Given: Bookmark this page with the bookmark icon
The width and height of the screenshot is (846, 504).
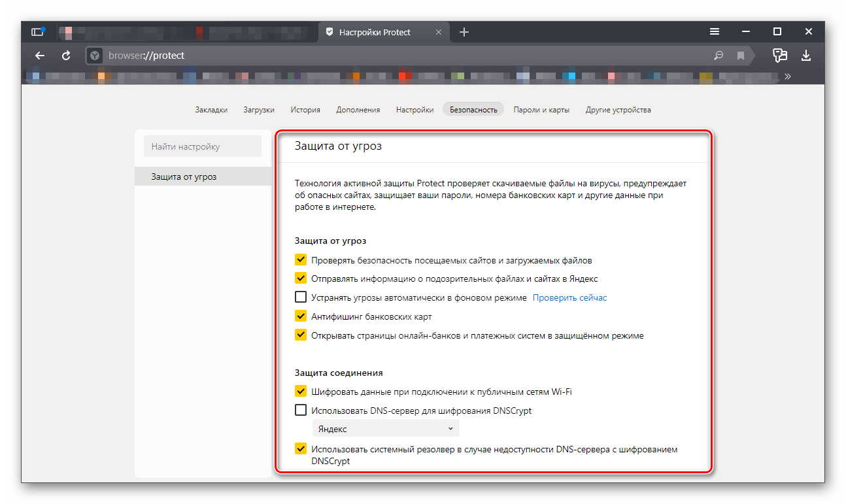Looking at the screenshot, I should pos(741,56).
